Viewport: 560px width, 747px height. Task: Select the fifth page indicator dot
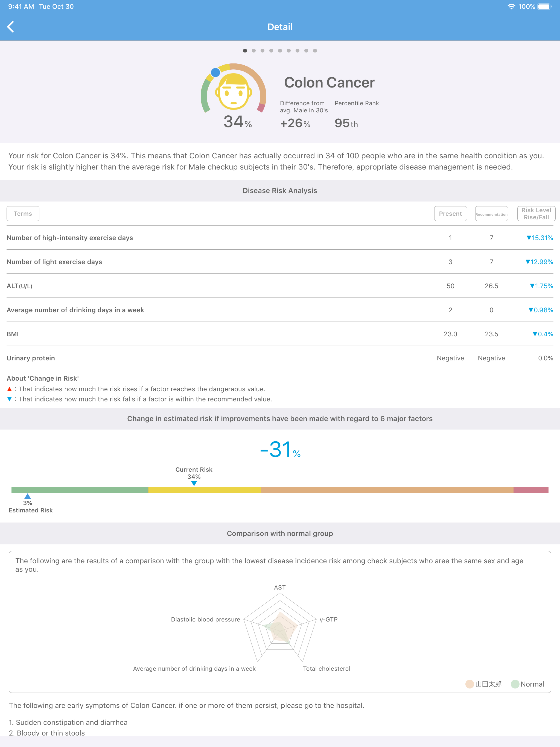[280, 51]
